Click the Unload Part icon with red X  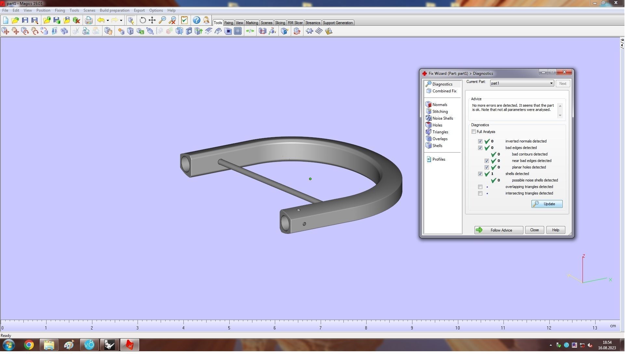pyautogui.click(x=76, y=20)
